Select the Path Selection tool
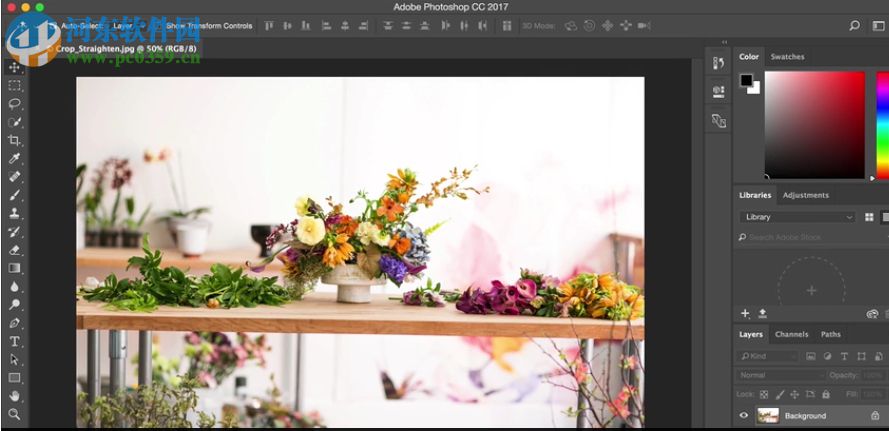This screenshot has height=431, width=889. (14, 360)
